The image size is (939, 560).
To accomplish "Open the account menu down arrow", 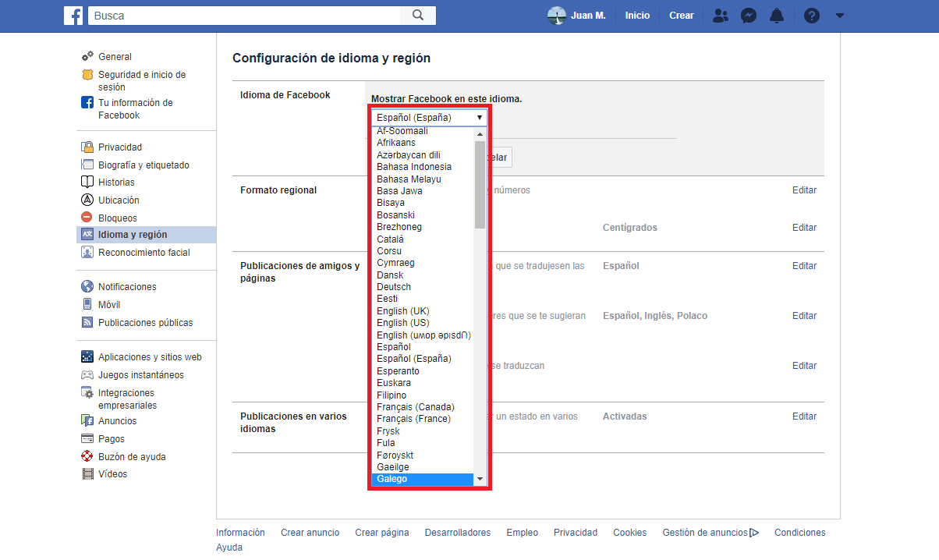I will point(840,16).
